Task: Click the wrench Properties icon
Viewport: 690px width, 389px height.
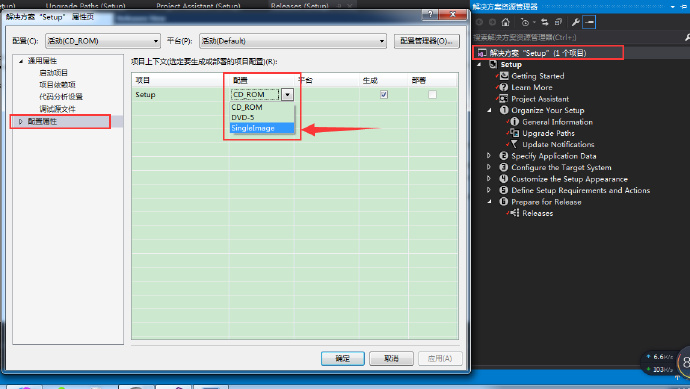Action: 576,22
